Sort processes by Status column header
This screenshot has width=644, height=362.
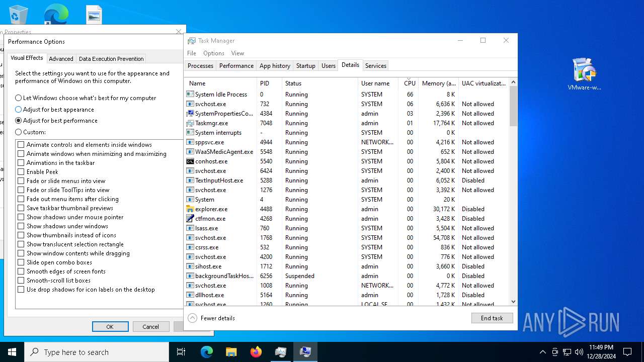(x=320, y=83)
